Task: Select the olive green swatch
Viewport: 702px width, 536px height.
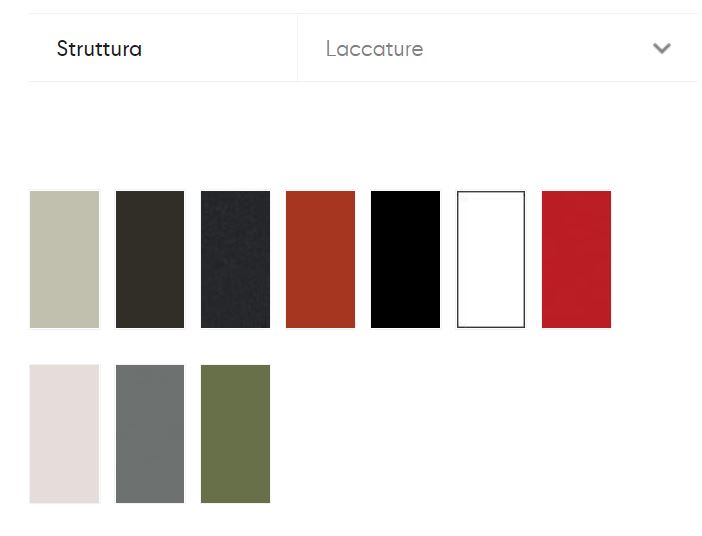Action: [235, 434]
